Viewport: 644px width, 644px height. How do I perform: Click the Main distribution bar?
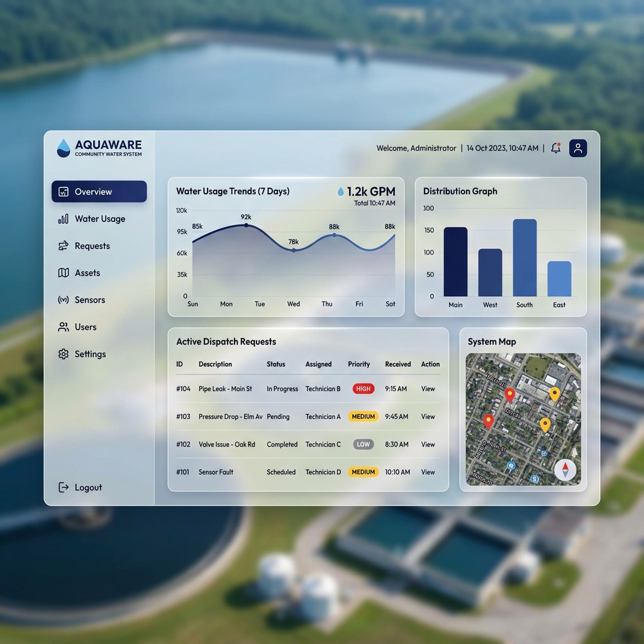click(x=455, y=262)
